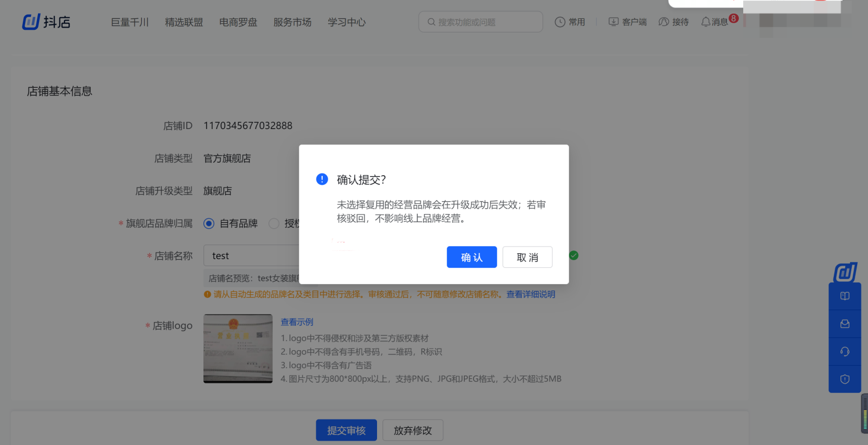
Task: Click the 提交审核 button
Action: pyautogui.click(x=346, y=430)
